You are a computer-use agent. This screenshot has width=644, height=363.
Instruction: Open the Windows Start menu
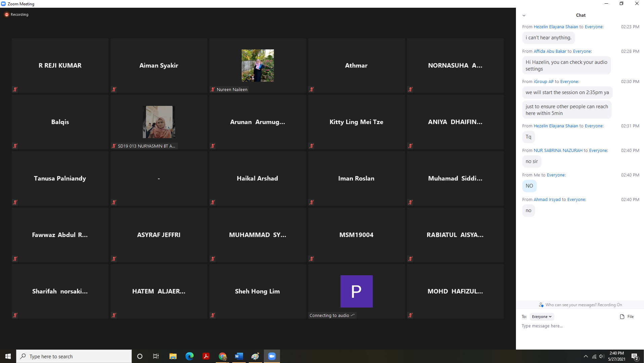pos(8,356)
